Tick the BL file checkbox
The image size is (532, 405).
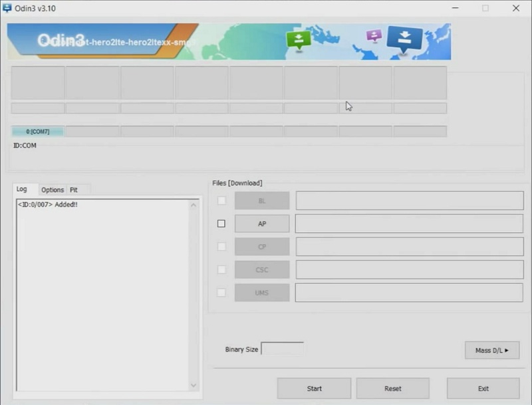coord(221,200)
